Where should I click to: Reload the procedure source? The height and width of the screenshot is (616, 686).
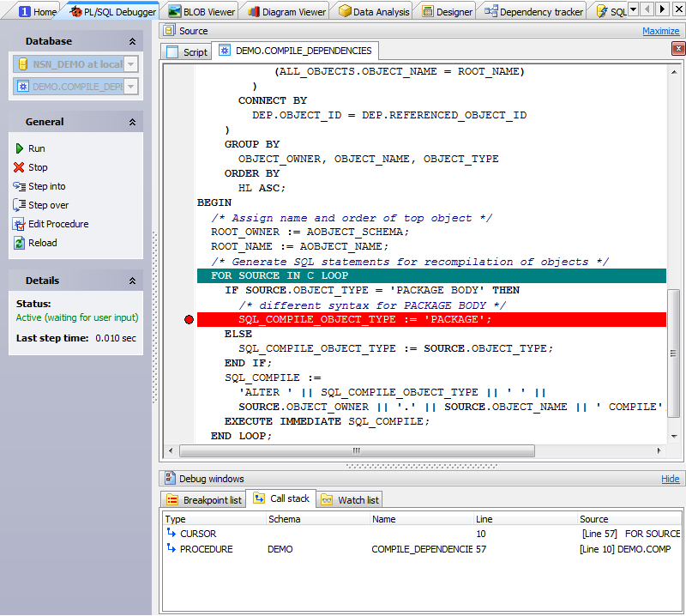coord(36,242)
